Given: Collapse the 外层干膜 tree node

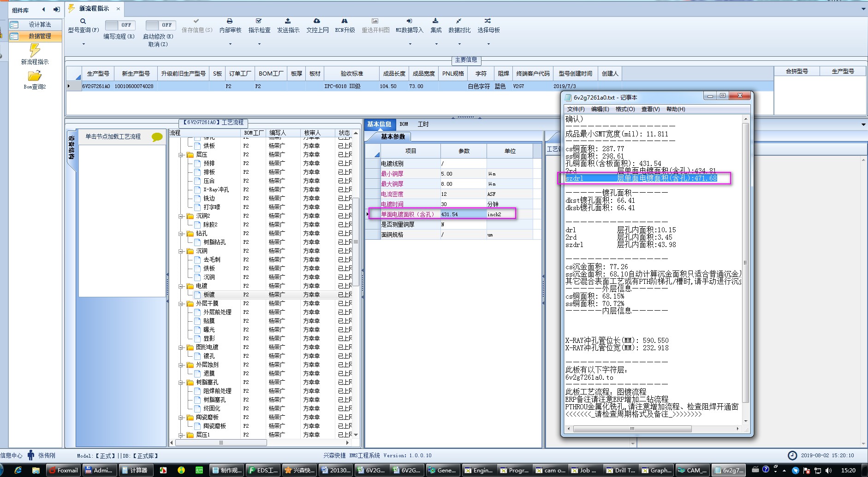Looking at the screenshot, I should click(181, 304).
